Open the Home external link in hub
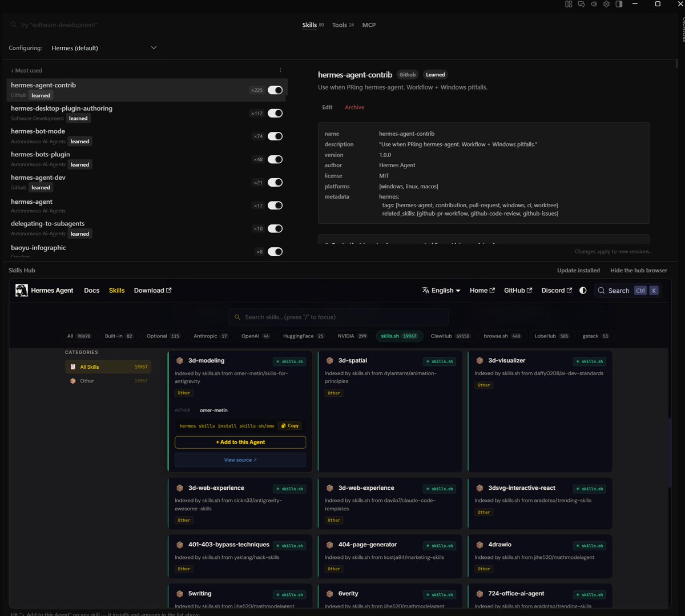 (482, 291)
